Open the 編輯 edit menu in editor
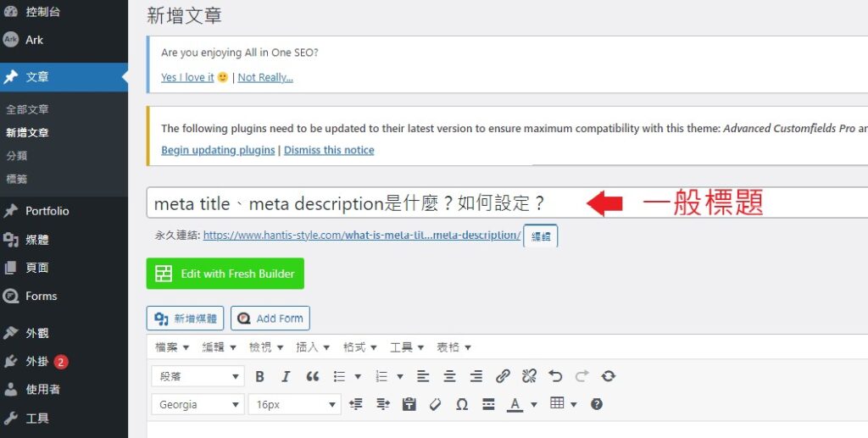Screen dimensions: 868x438 tap(220, 347)
